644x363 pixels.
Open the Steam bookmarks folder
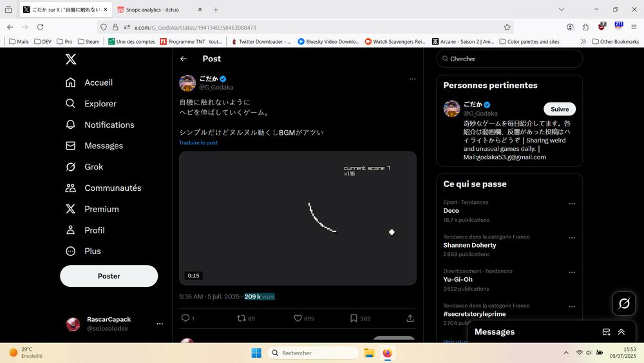tap(89, 41)
